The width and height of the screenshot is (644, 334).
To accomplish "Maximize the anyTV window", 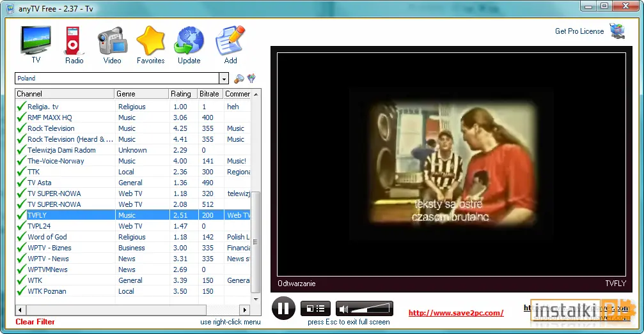I will [x=604, y=6].
